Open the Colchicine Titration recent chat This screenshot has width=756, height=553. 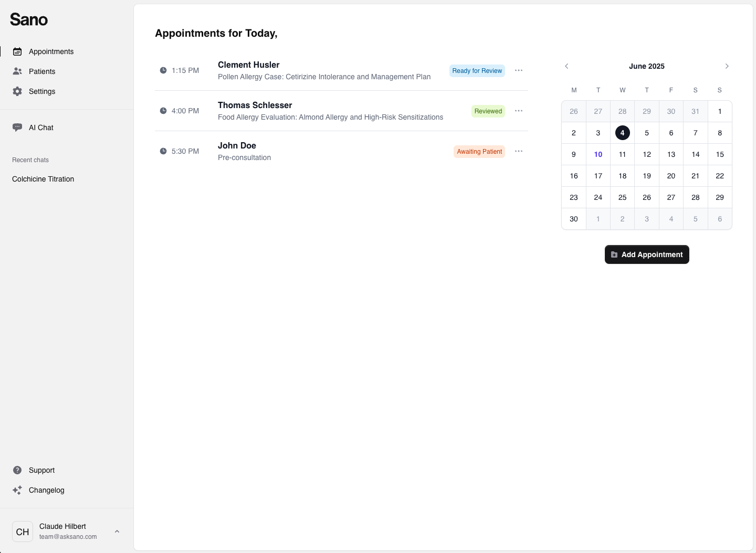coord(43,179)
